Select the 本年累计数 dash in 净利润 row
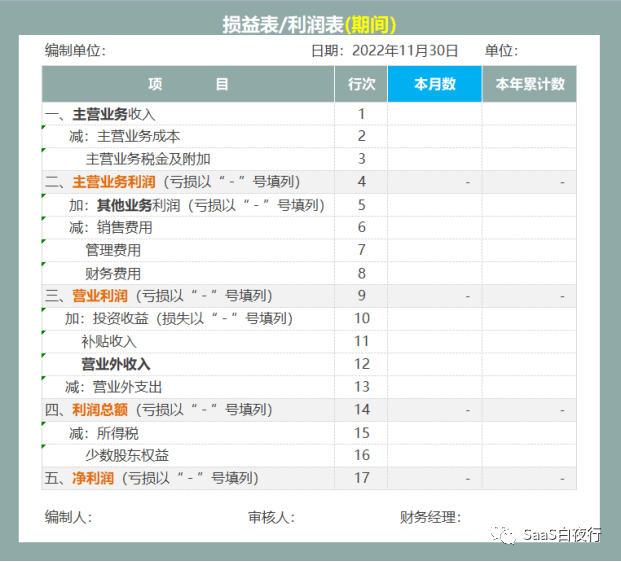The width and height of the screenshot is (621, 562). pyautogui.click(x=562, y=479)
